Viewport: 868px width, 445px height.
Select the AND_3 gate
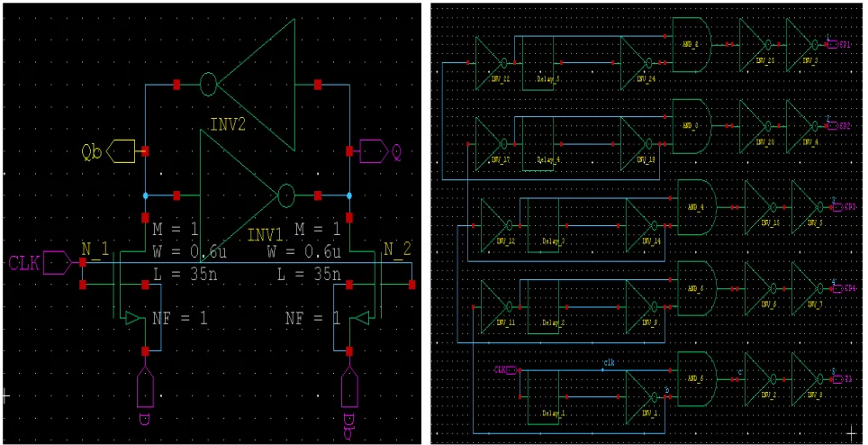click(691, 126)
